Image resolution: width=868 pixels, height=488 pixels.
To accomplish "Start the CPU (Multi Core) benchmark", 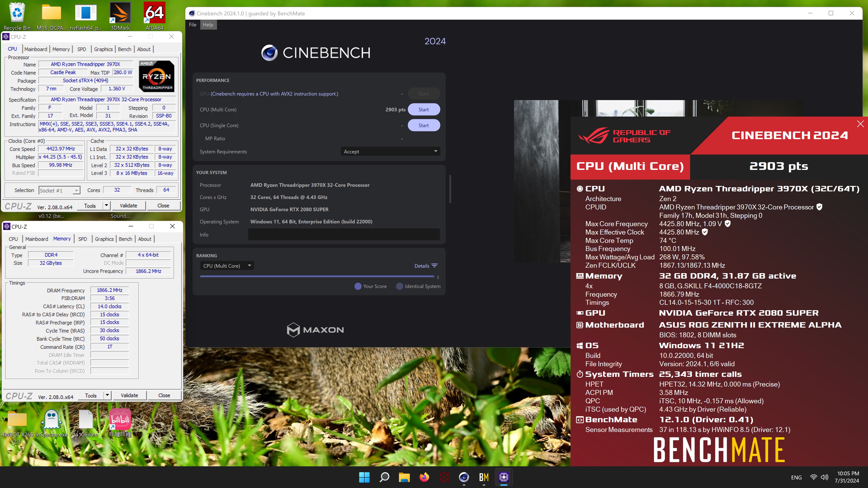I will point(424,109).
